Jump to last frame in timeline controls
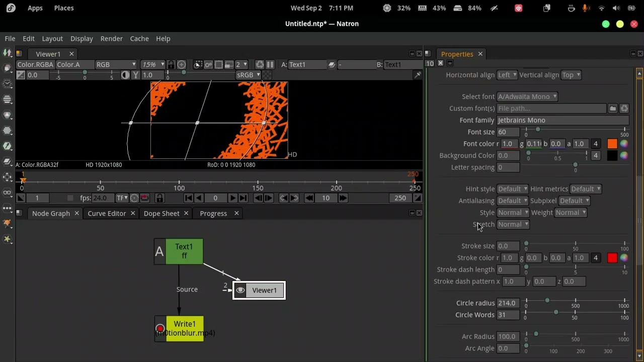644x362 pixels. 244,198
